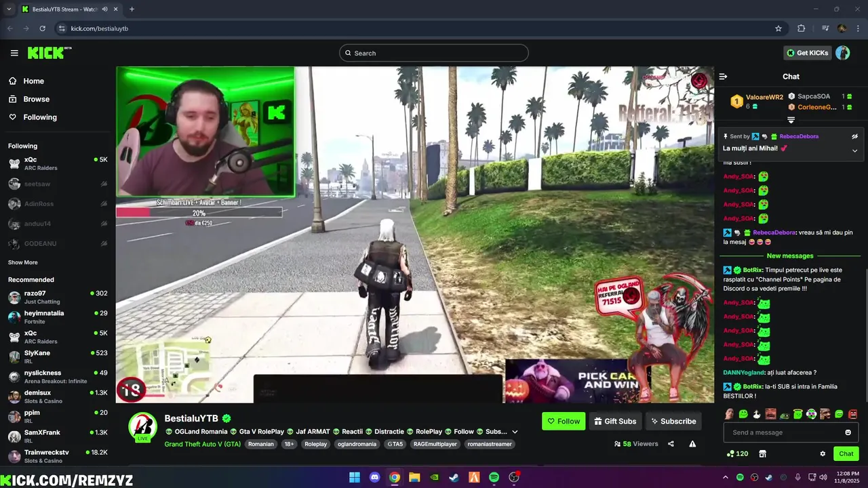Screen dimensions: 868x488
Task: Open demisux recommended channel
Action: point(58,396)
